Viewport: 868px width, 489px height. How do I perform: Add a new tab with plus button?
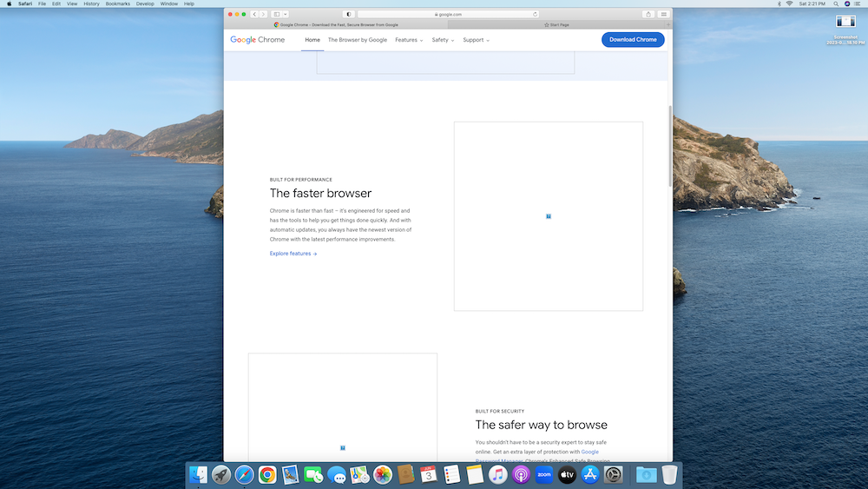668,25
